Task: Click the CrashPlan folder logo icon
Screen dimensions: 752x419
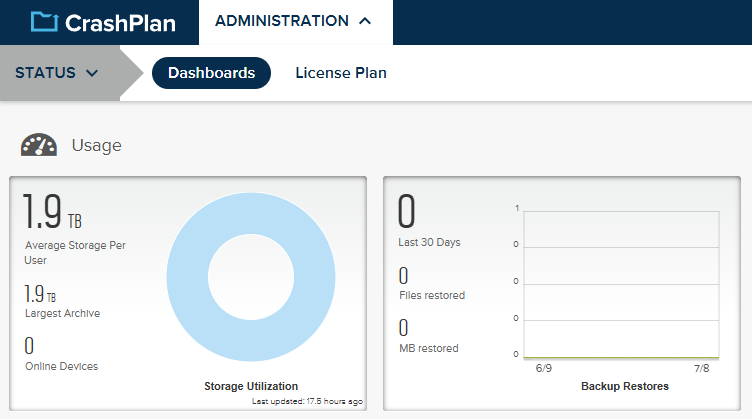Action: [x=44, y=22]
